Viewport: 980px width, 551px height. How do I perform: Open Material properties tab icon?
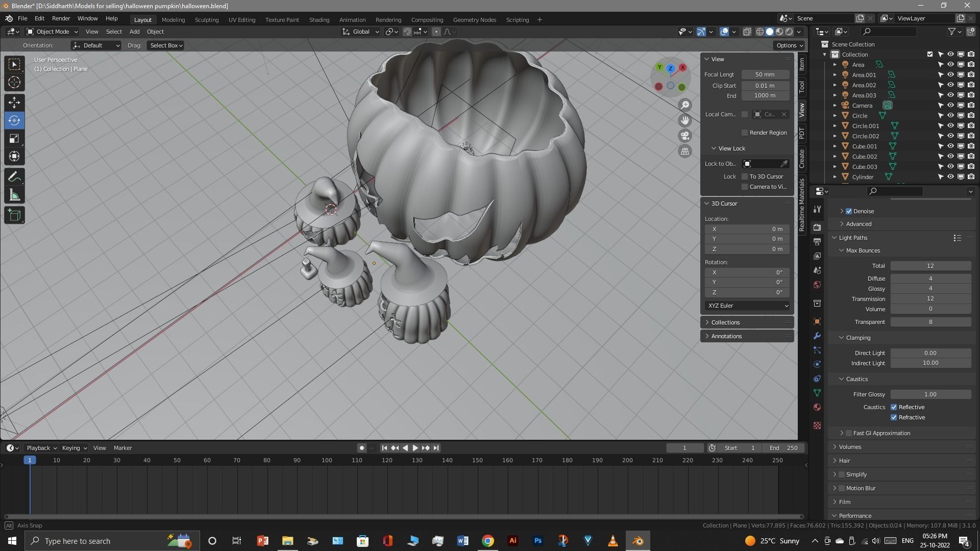[x=817, y=407]
